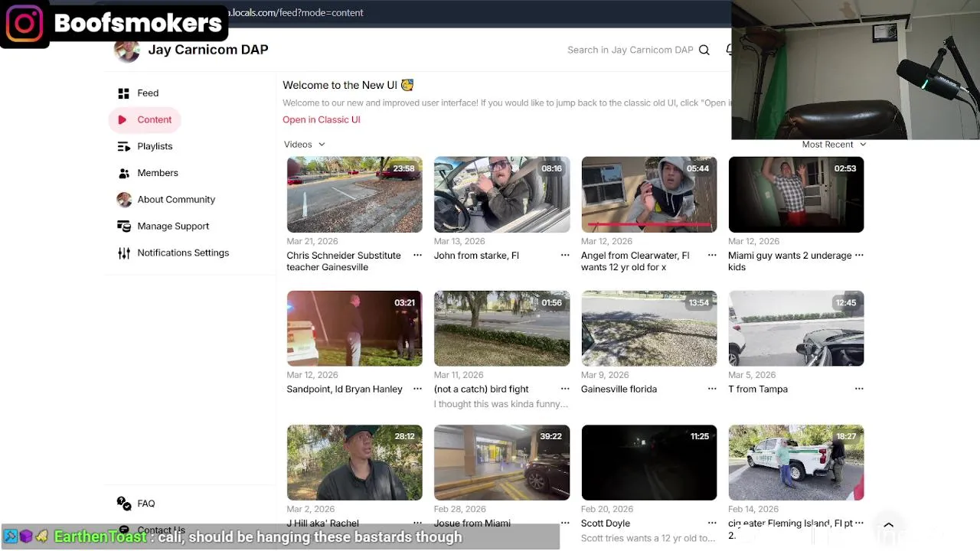Click the Jay Carnicom DAP avatar
This screenshot has width=980, height=551.
click(x=126, y=50)
